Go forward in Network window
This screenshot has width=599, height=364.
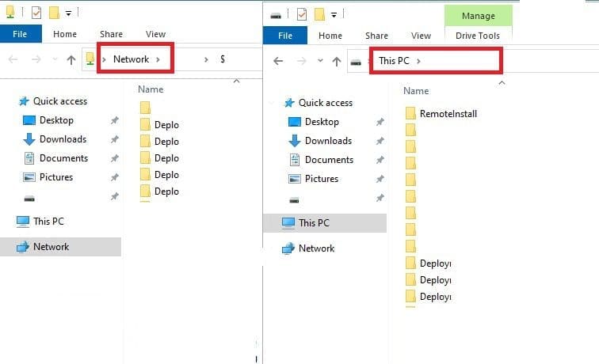pos(36,59)
